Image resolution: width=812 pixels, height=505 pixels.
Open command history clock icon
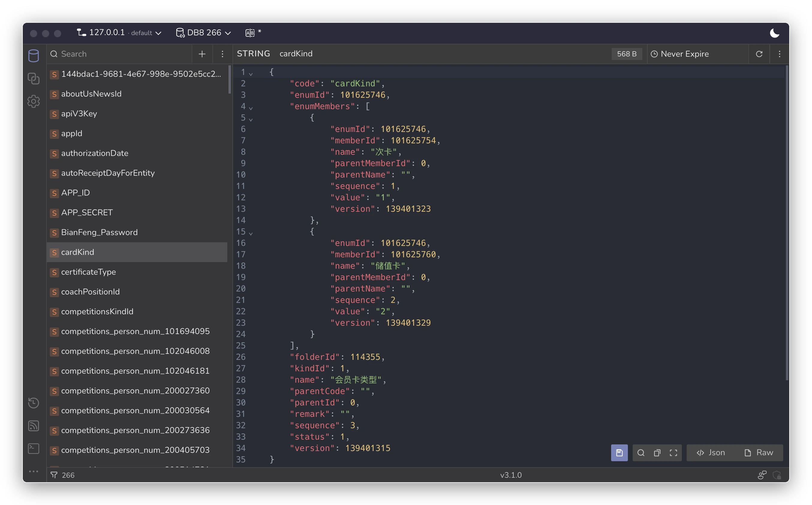[x=33, y=403]
